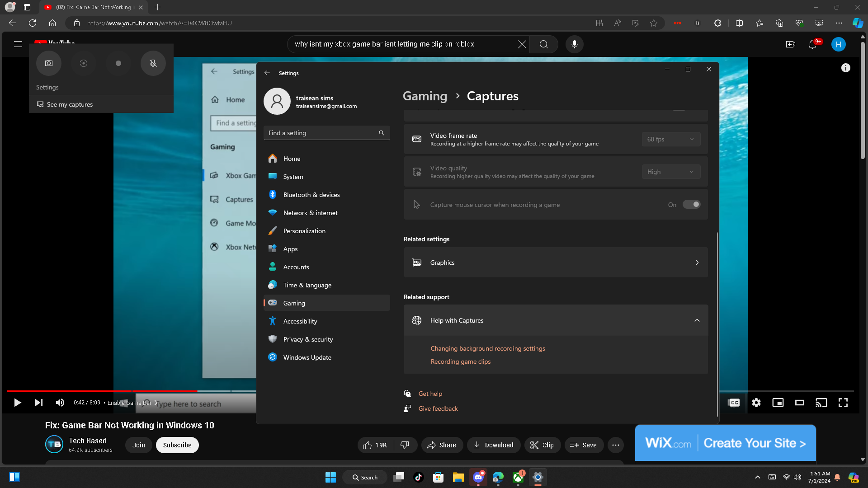Open Privacy & security settings

(326, 339)
